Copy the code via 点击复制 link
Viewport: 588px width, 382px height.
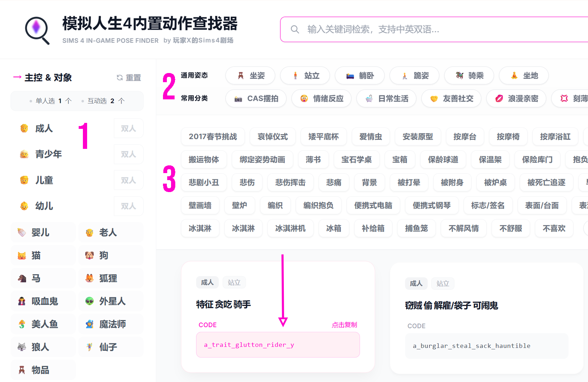click(344, 325)
